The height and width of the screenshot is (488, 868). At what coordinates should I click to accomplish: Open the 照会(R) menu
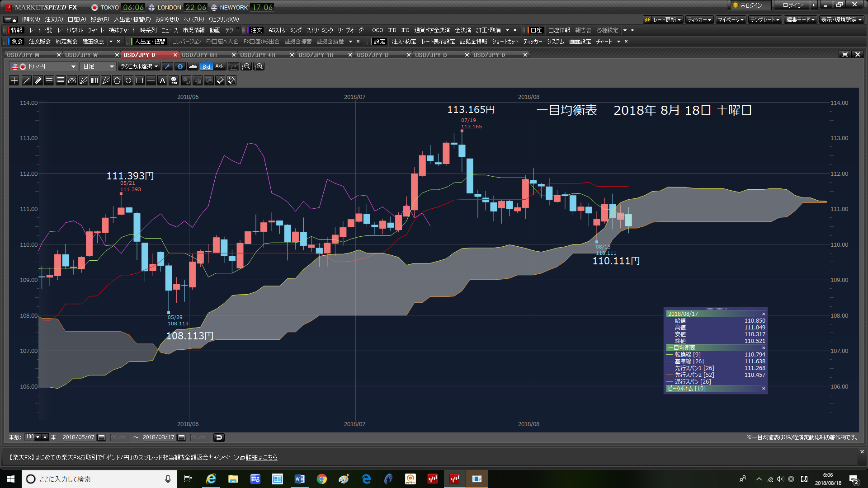pos(100,19)
